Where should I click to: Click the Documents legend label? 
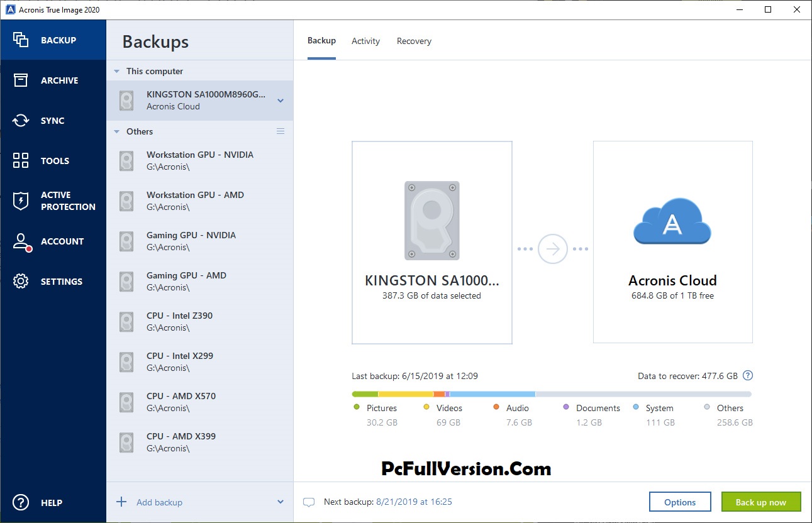click(598, 408)
